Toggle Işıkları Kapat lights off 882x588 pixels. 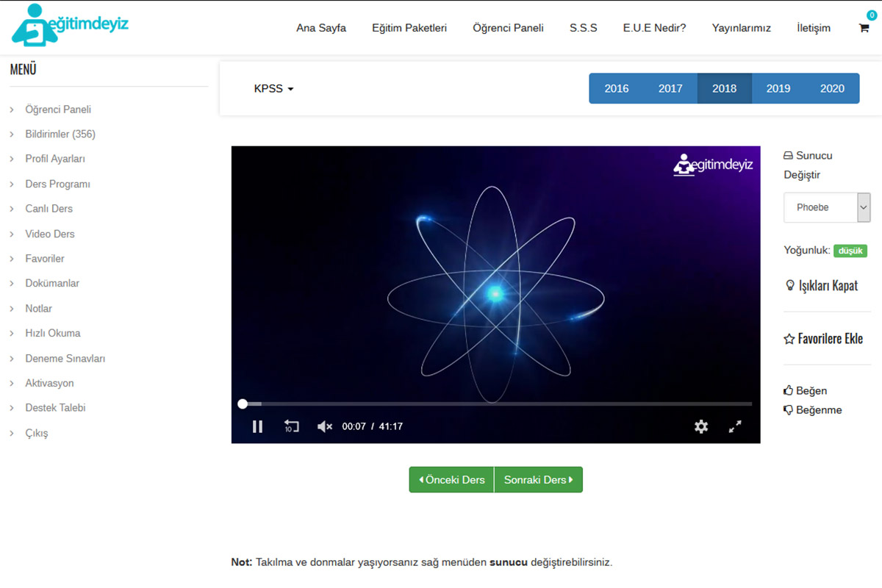point(822,286)
